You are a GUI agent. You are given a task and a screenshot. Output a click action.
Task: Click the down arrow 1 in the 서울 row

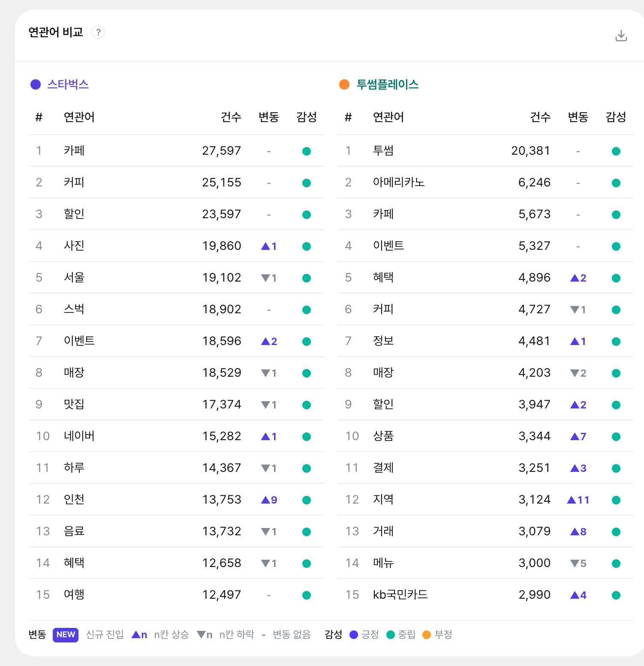coord(269,278)
